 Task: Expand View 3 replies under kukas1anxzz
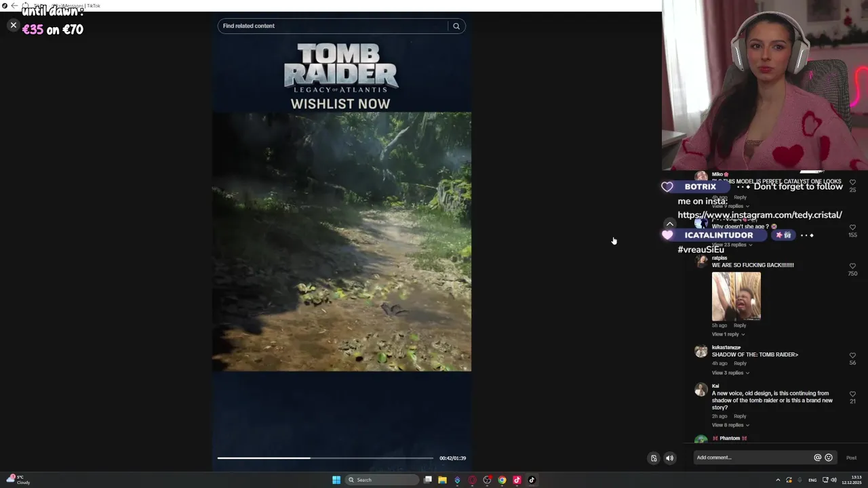(x=730, y=373)
